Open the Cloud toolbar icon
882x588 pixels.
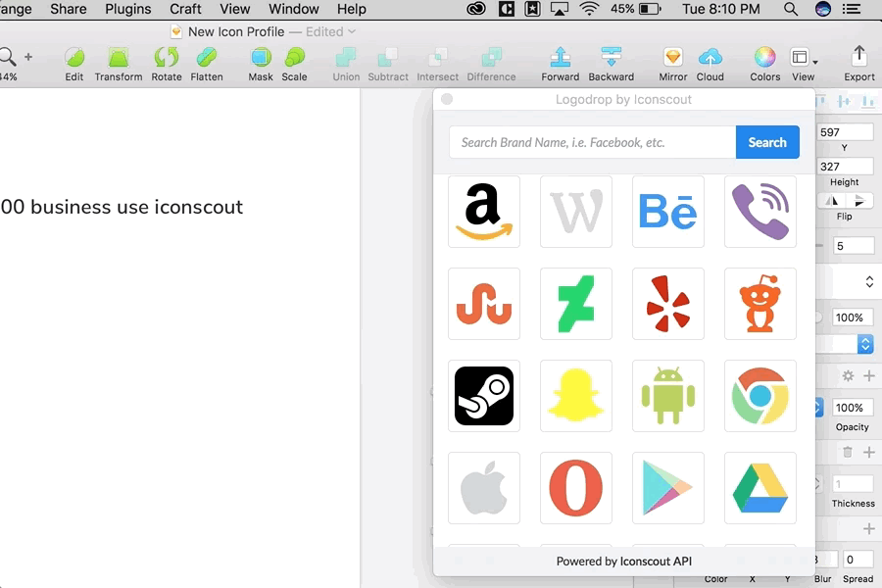click(710, 58)
